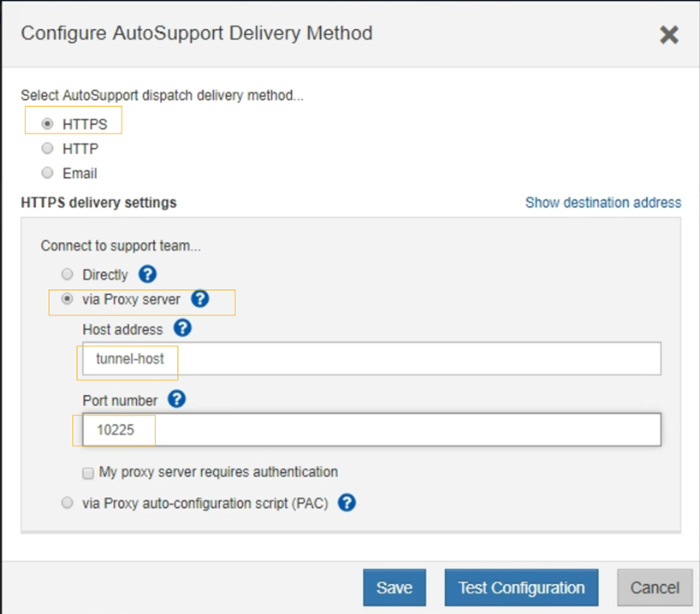Click the Test Configuration button
The image size is (700, 614).
(521, 587)
